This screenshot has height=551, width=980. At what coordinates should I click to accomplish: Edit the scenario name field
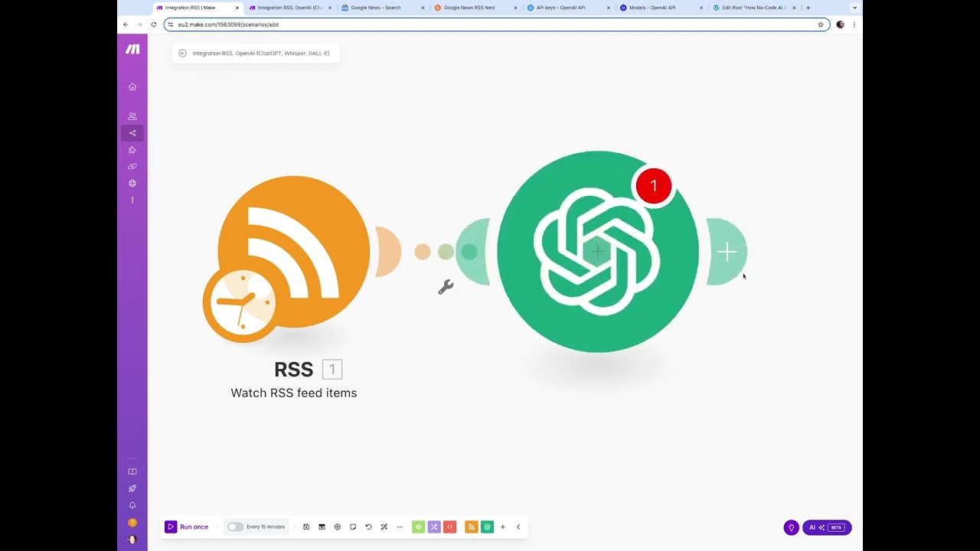pyautogui.click(x=261, y=54)
